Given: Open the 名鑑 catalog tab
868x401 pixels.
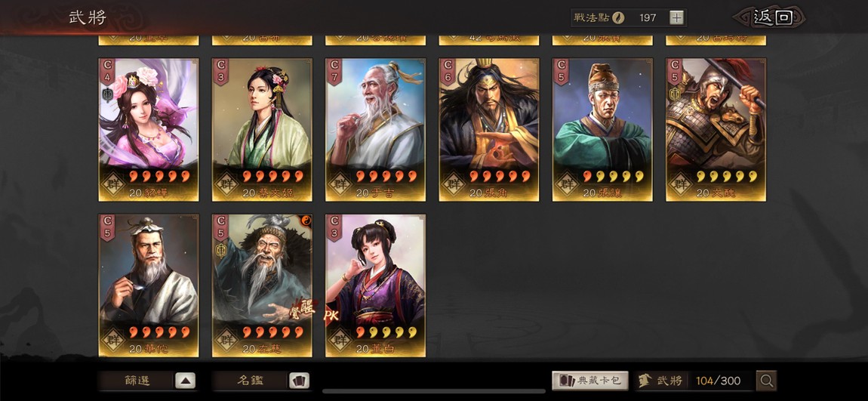Looking at the screenshot, I should click(251, 381).
